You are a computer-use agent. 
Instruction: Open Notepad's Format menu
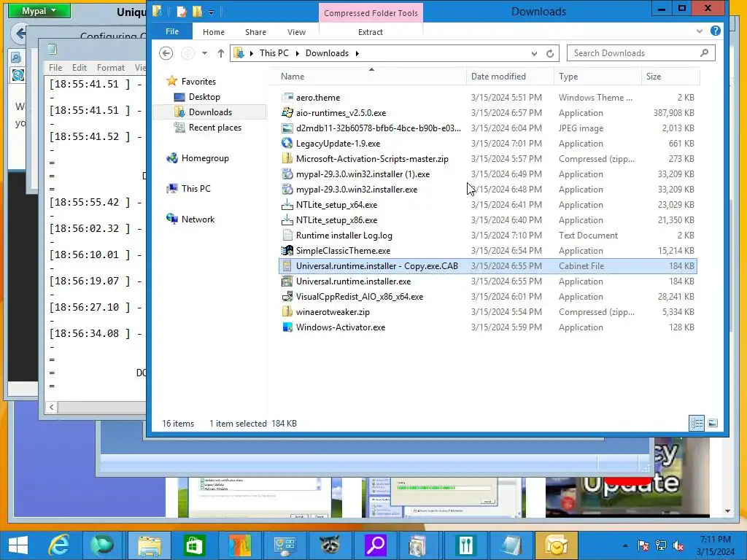click(111, 68)
